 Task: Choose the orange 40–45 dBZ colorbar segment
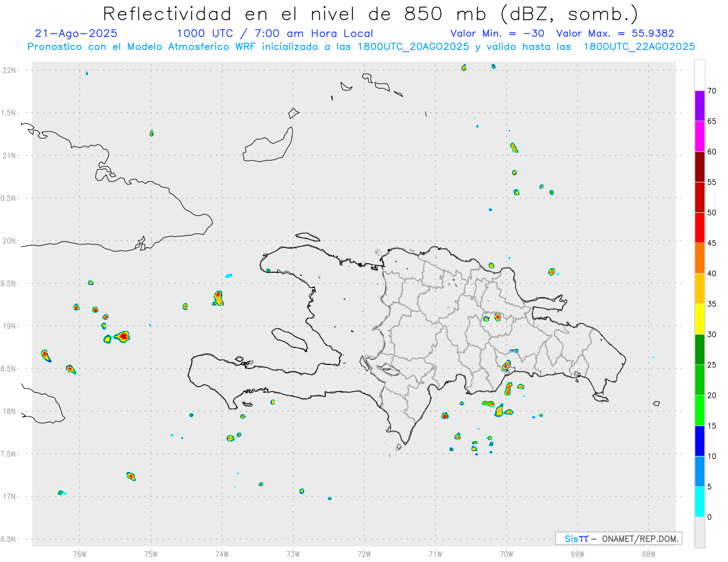point(699,258)
